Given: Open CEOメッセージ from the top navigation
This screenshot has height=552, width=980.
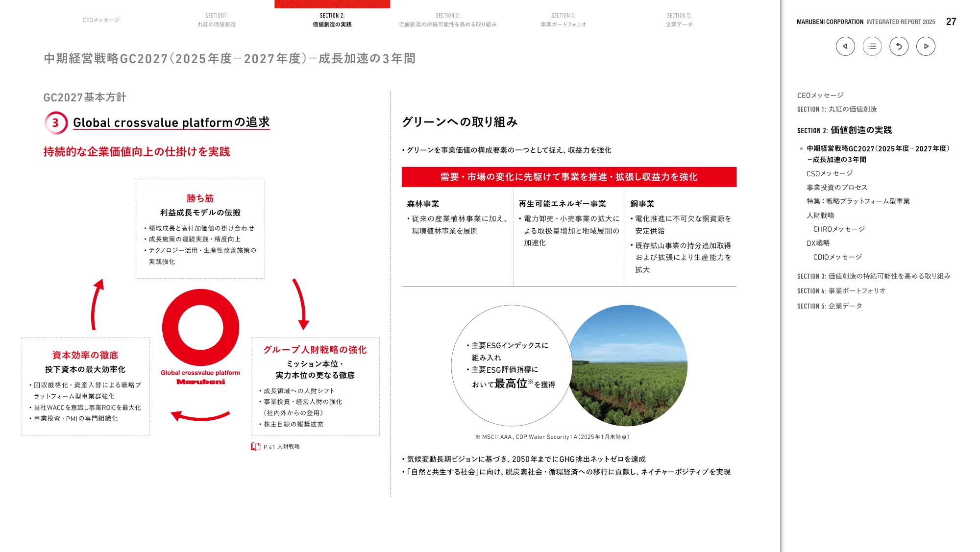Looking at the screenshot, I should 100,20.
